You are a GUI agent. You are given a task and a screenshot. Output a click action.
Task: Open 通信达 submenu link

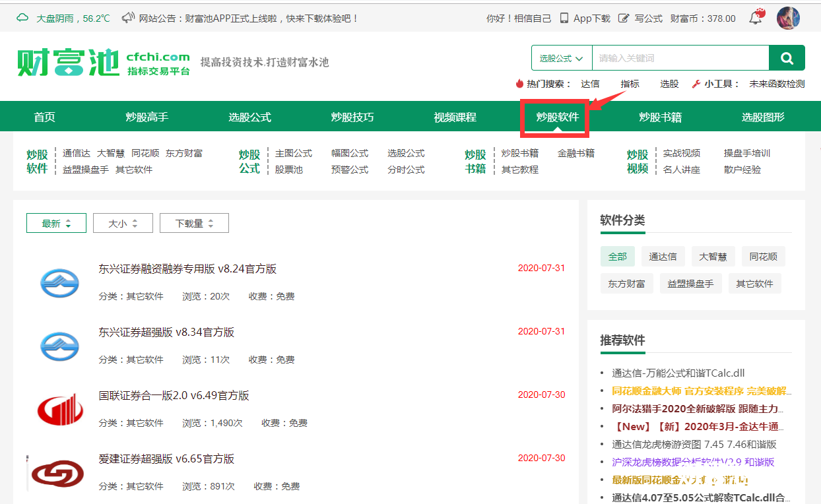pos(77,153)
